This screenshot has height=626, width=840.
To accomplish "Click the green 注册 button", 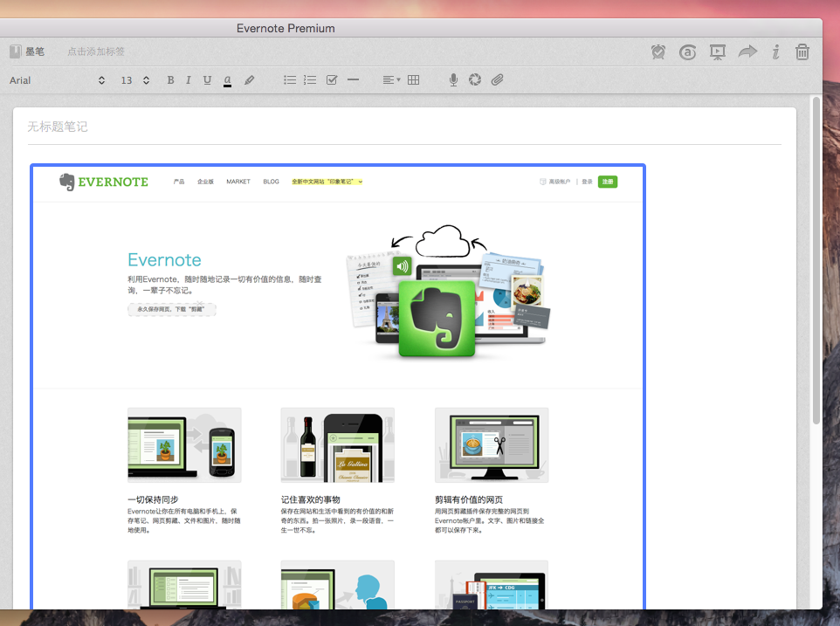I will (x=608, y=182).
